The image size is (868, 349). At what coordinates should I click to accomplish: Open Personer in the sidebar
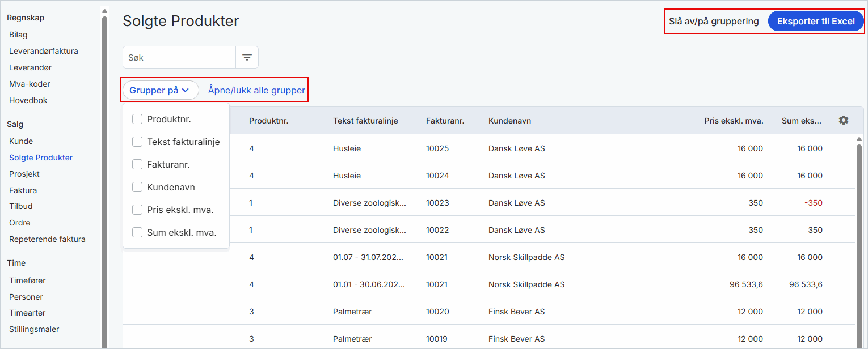pos(26,297)
